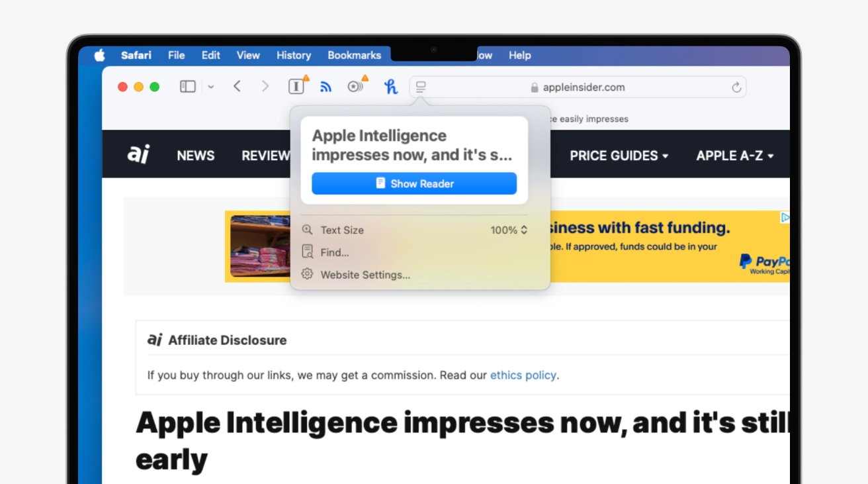Expand the PRICE GUIDES dropdown
Image resolution: width=868 pixels, height=484 pixels.
point(619,156)
